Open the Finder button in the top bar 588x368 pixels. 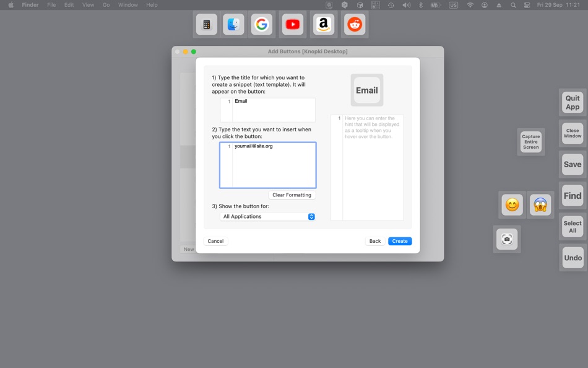point(233,24)
